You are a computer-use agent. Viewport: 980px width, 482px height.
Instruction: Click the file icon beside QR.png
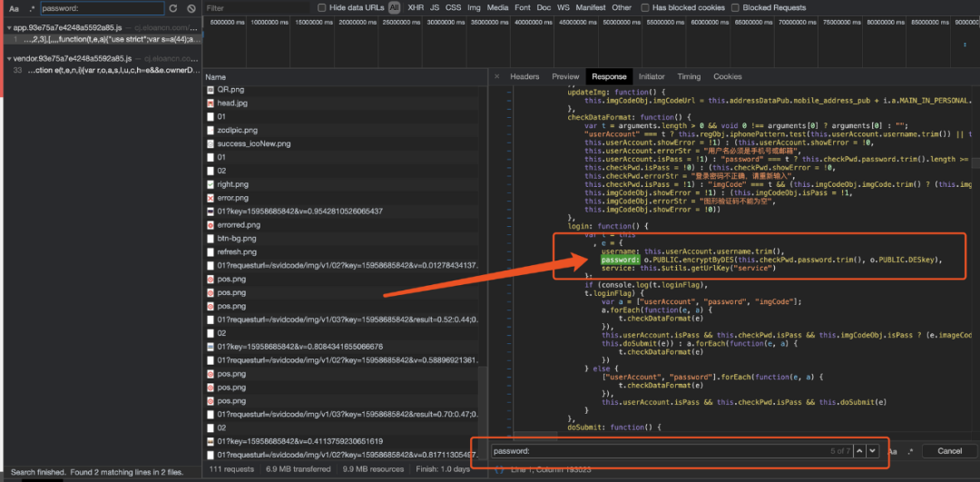[211, 90]
